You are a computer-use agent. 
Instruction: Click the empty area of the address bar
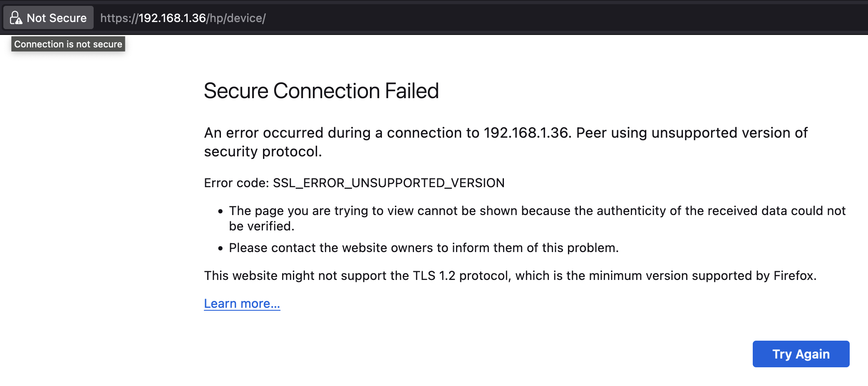click(541, 18)
